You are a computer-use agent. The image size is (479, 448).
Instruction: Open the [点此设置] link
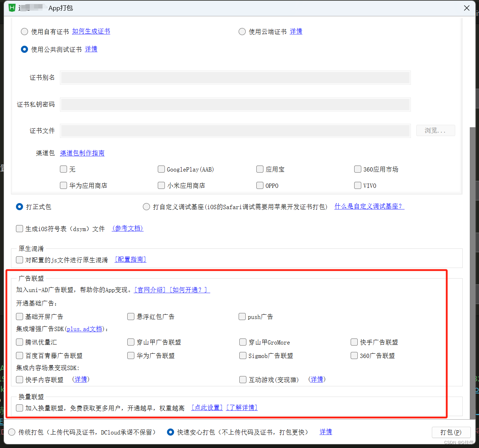pyautogui.click(x=207, y=408)
